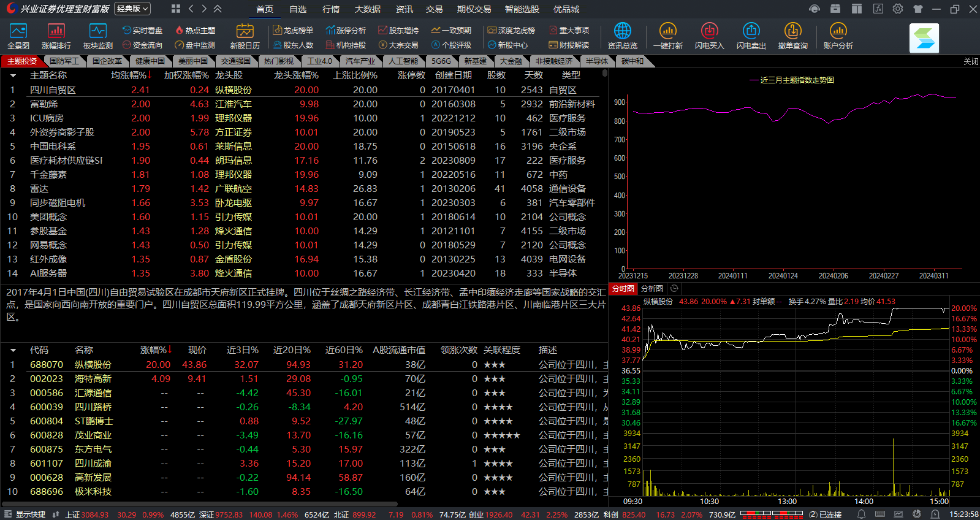The width and height of the screenshot is (980, 520).
Task: Switch chart to 分时图 view
Action: coord(623,289)
